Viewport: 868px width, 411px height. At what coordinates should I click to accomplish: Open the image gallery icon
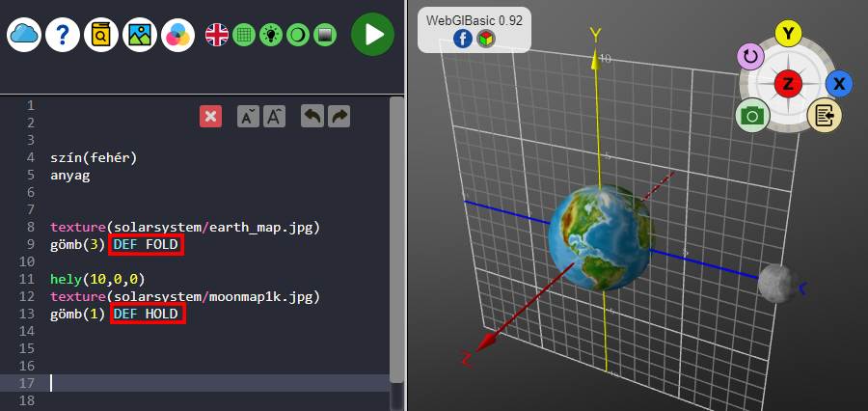pyautogui.click(x=140, y=35)
